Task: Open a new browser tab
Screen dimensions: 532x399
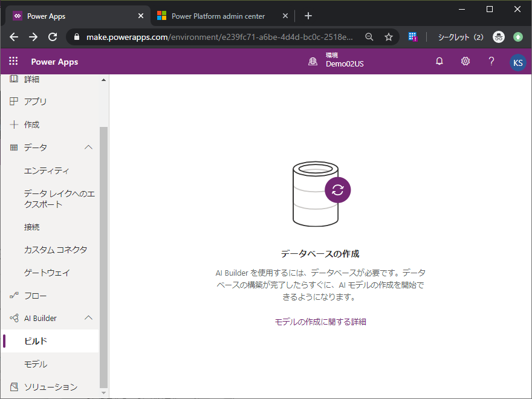Action: (308, 16)
